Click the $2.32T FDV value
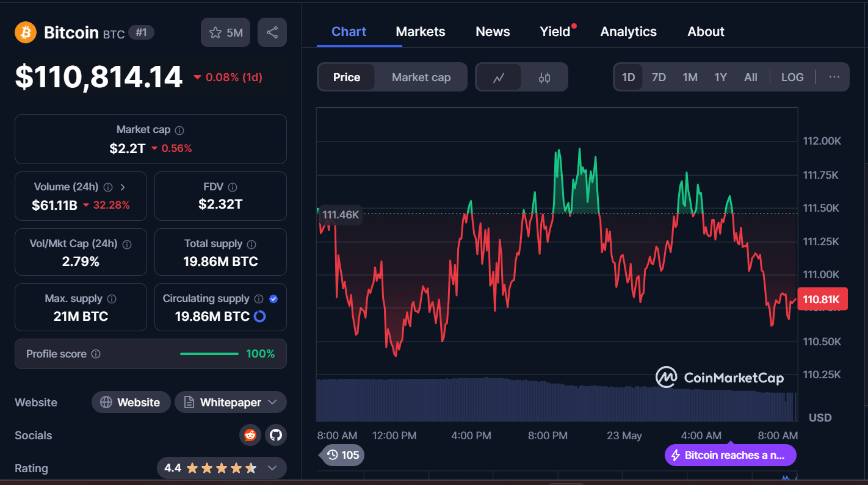 click(220, 204)
